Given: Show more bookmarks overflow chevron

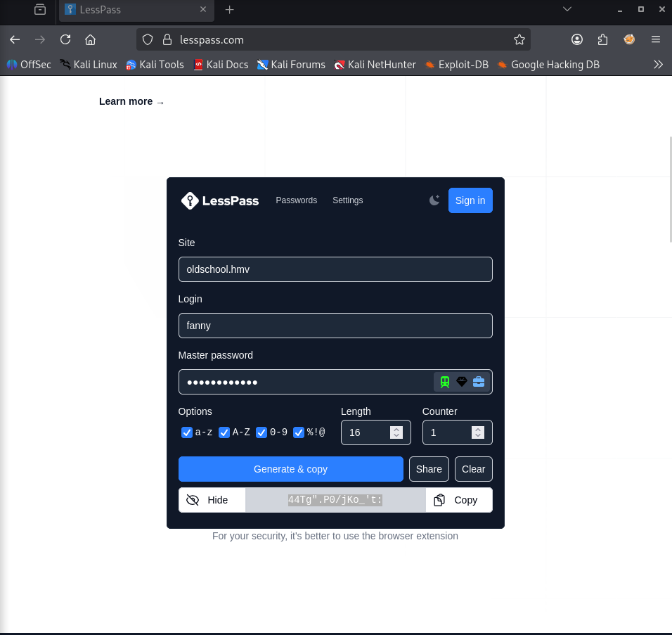Looking at the screenshot, I should point(658,65).
